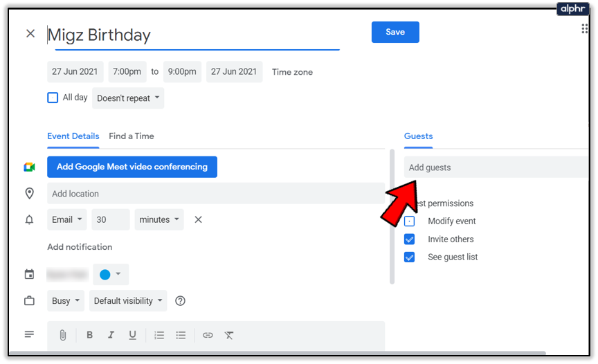Remove the email notification with the X icon
The height and width of the screenshot is (364, 598).
(198, 219)
